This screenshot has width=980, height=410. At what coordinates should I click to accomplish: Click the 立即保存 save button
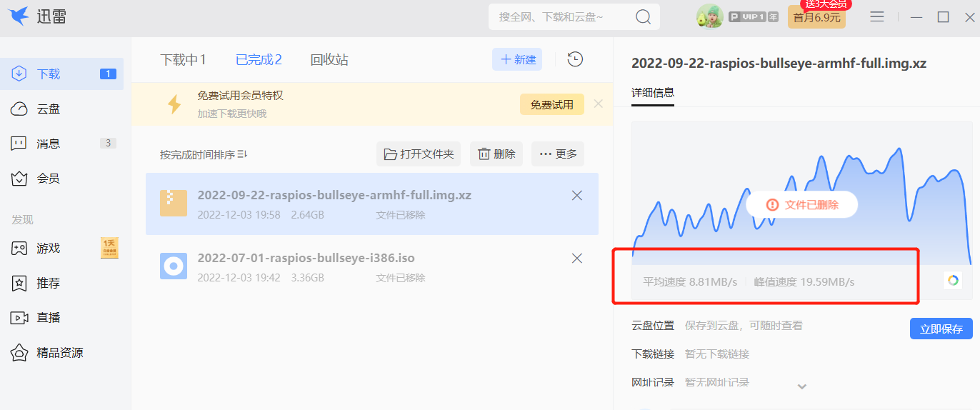941,329
